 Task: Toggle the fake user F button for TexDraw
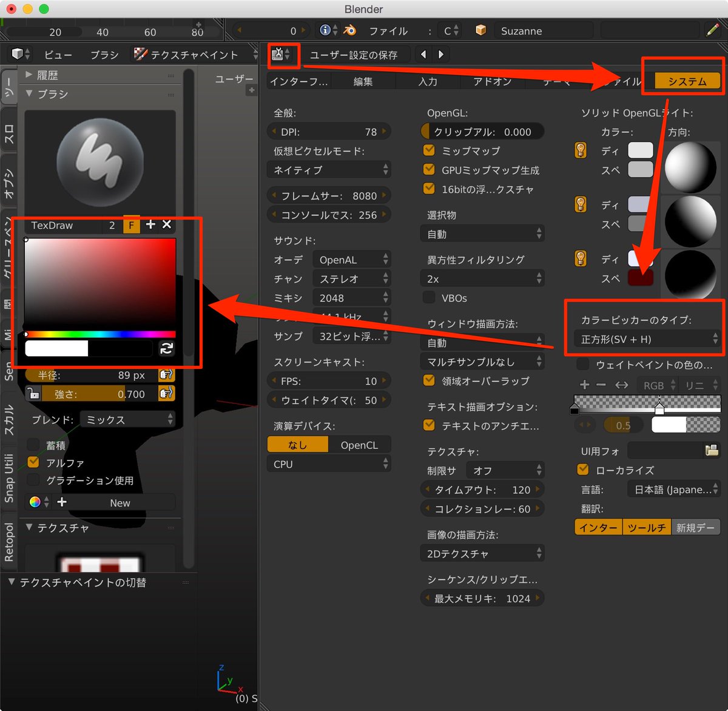coord(131,225)
